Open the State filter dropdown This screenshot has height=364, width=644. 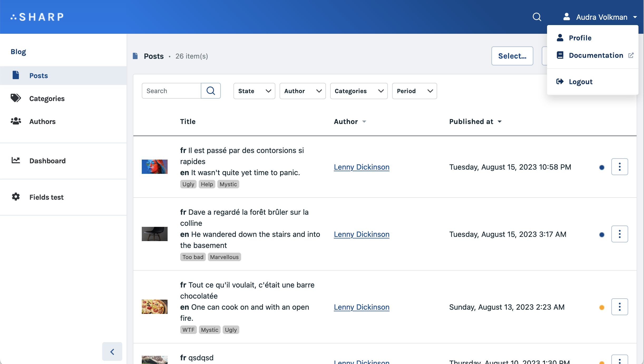point(254,91)
